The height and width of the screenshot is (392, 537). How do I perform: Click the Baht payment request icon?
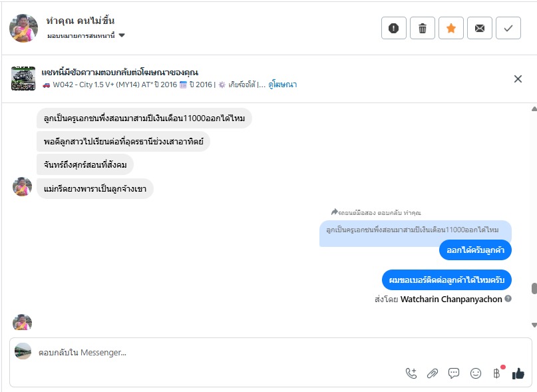click(x=496, y=373)
